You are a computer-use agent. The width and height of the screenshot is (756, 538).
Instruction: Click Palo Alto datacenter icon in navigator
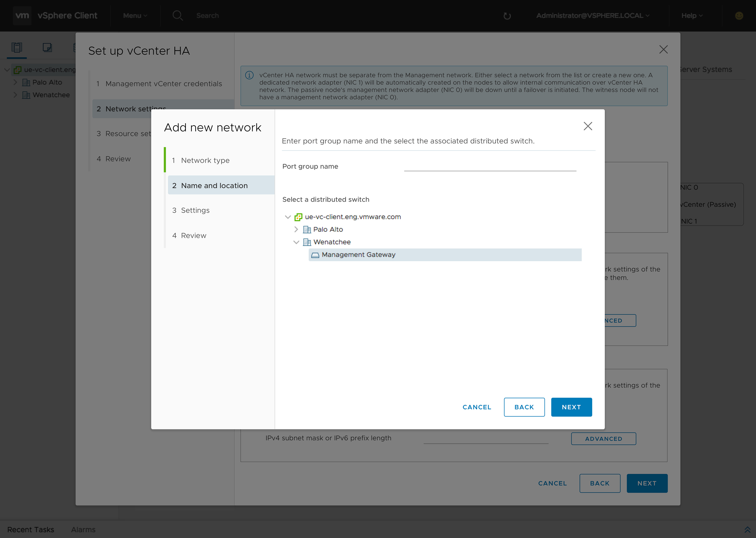click(26, 82)
